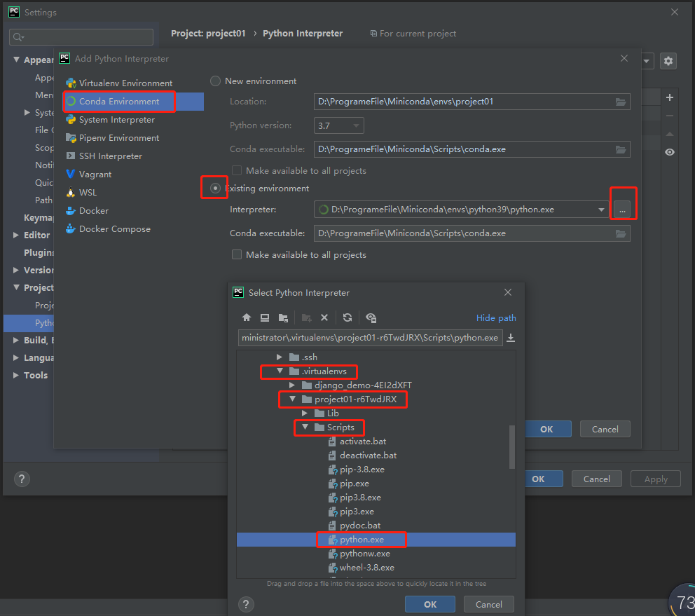Expand Editor settings section
Screen dimensions: 695x616
click(16, 235)
